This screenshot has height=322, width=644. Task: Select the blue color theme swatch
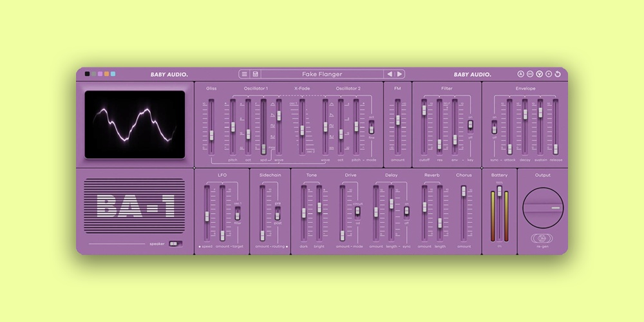click(113, 74)
